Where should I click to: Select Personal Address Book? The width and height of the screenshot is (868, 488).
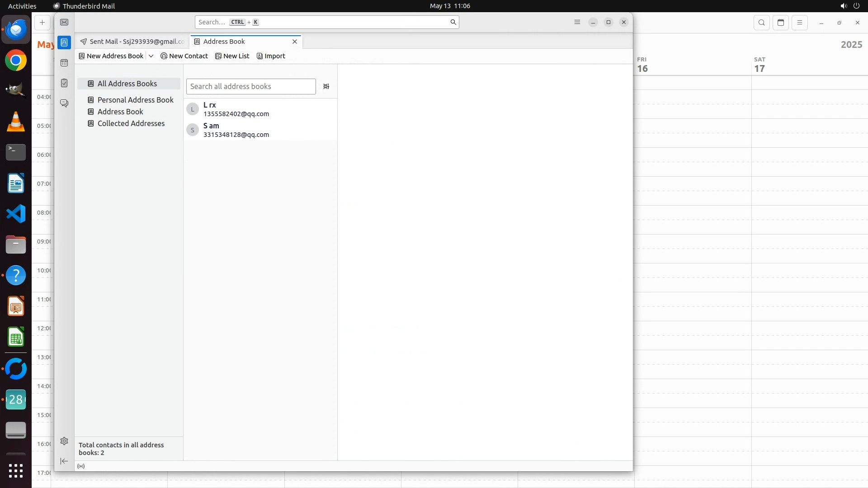pyautogui.click(x=135, y=100)
